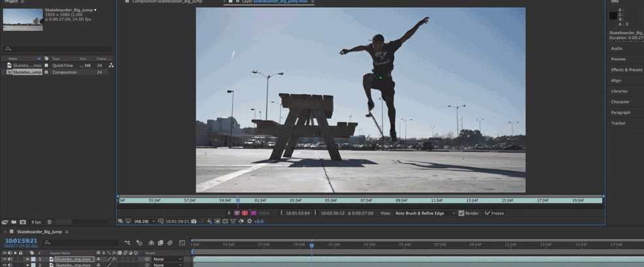Open Project panel menu icon

point(23,2)
